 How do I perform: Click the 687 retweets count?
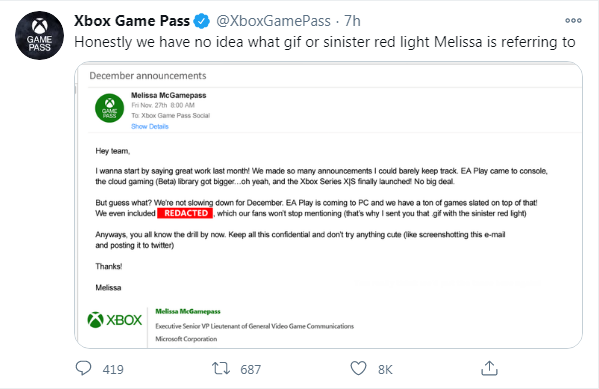251,370
